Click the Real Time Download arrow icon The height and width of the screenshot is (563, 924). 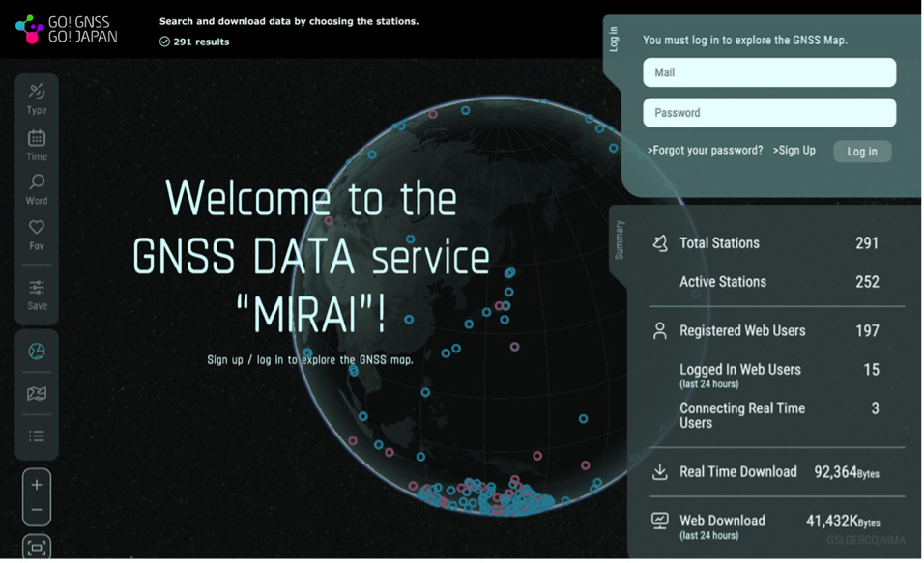(660, 471)
